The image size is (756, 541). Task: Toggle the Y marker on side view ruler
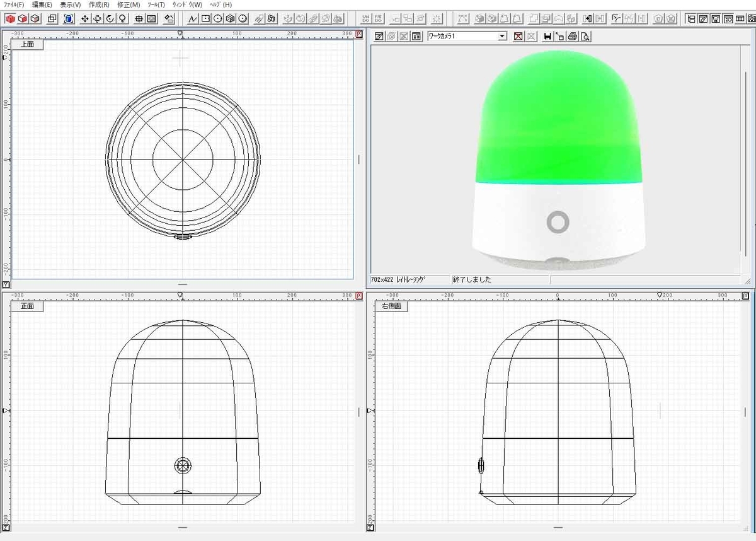coord(745,295)
